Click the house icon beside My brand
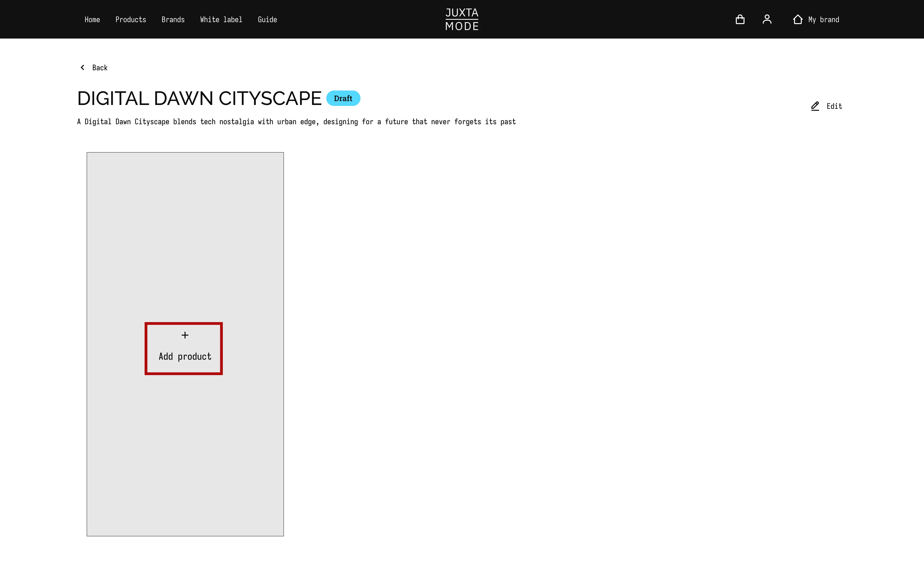Image resolution: width=924 pixels, height=566 pixels. (798, 20)
